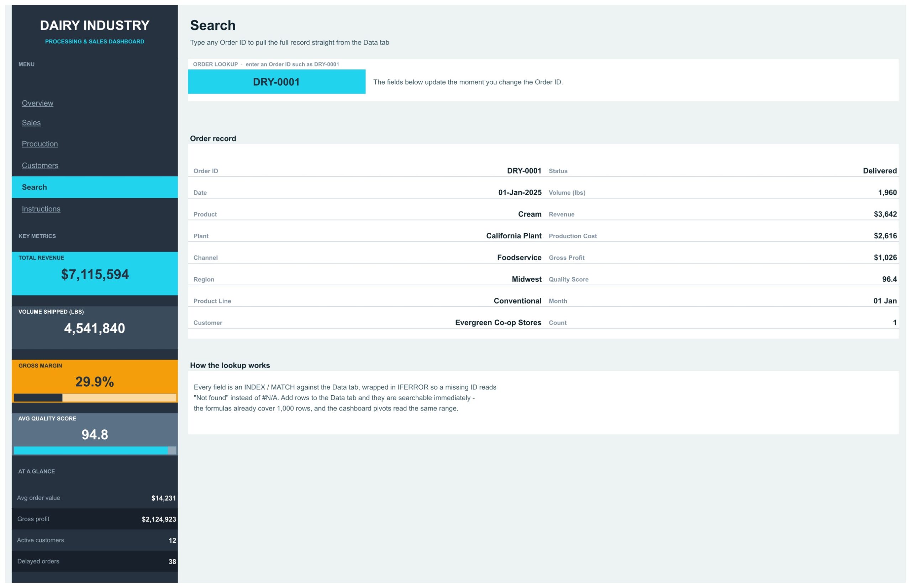Select the 29.9% gross margin value
The height and width of the screenshot is (588, 911).
(95, 382)
